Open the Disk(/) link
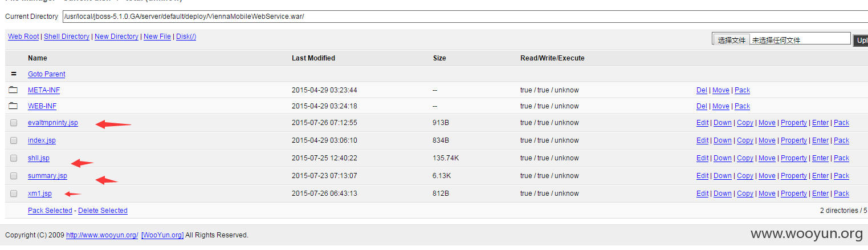Viewport: 868px width, 250px height. pos(186,37)
